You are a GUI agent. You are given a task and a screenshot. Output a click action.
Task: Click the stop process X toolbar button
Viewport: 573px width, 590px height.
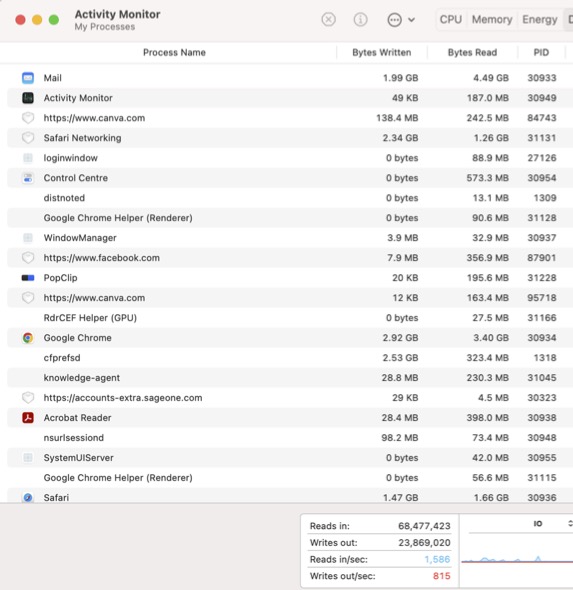pyautogui.click(x=328, y=19)
